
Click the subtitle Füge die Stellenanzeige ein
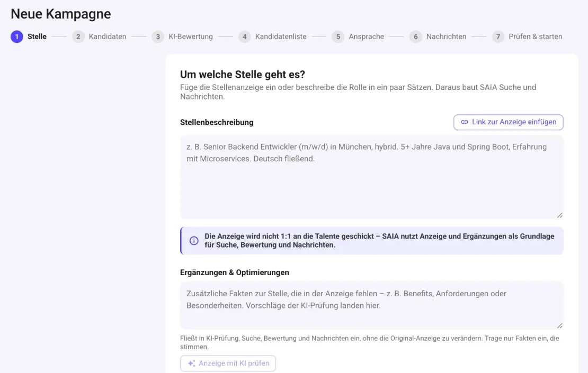(358, 92)
